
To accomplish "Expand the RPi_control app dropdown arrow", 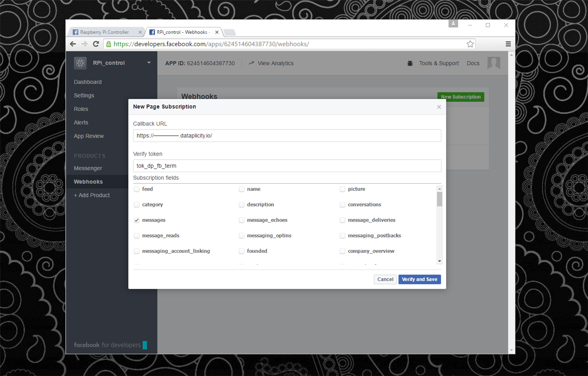I will [149, 63].
